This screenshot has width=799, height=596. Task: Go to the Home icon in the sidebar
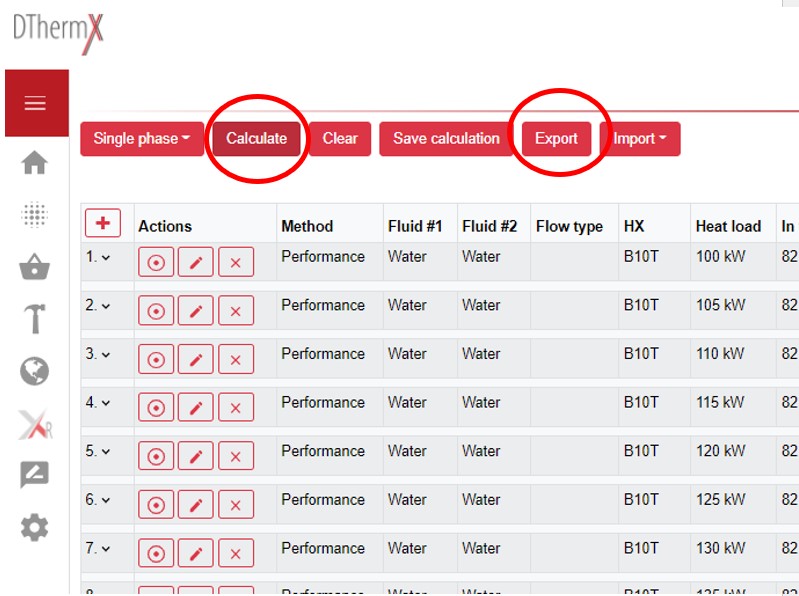click(x=35, y=162)
